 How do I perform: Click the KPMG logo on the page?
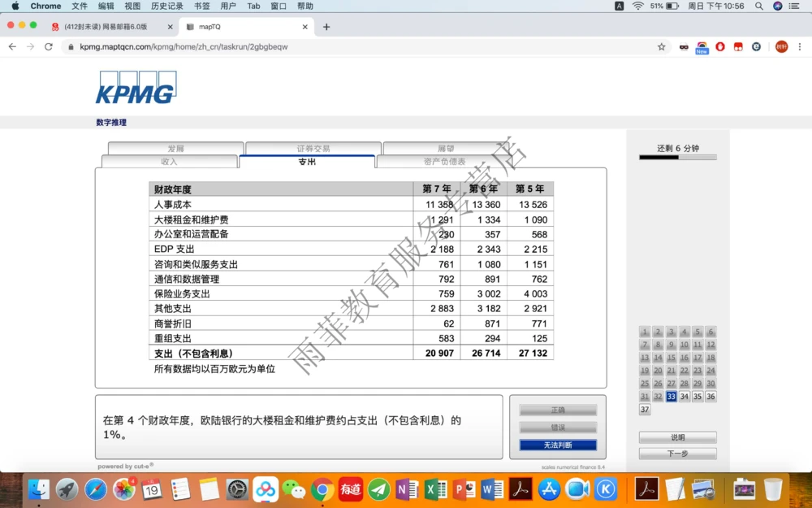click(136, 87)
